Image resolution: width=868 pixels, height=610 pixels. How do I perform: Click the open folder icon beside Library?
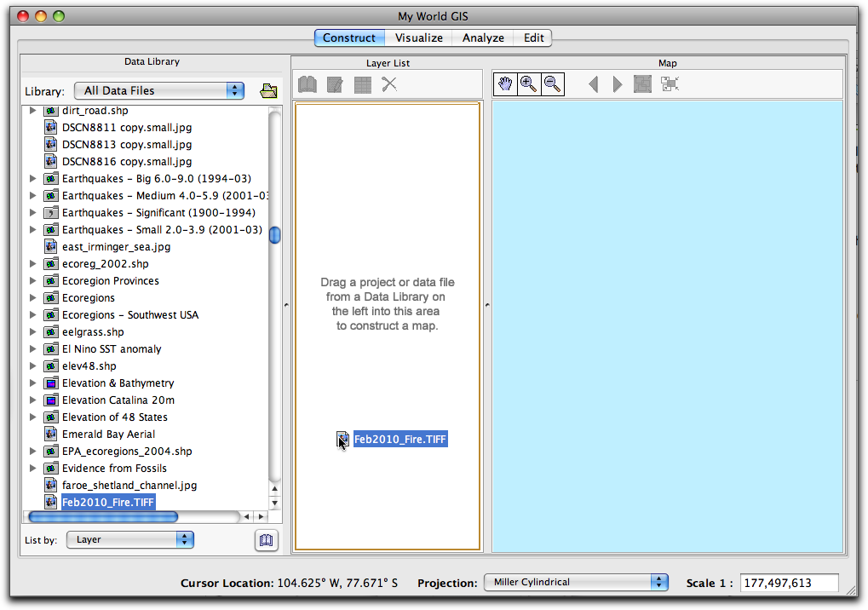268,91
